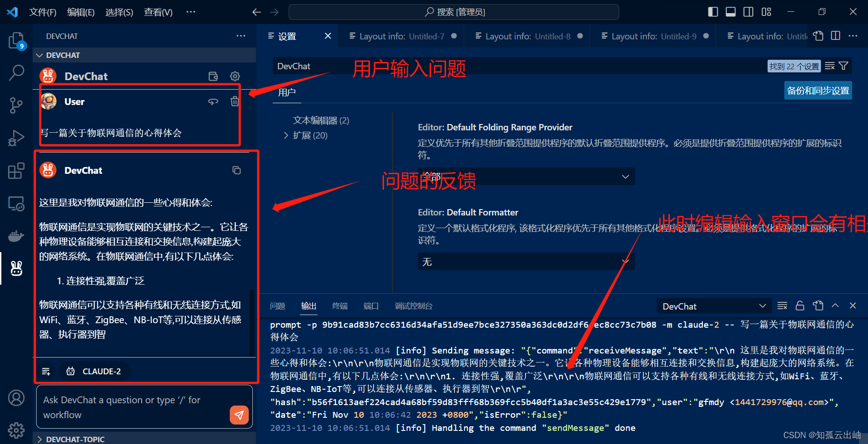Go back with the navigation arrow
Image resolution: width=868 pixels, height=444 pixels.
256,12
